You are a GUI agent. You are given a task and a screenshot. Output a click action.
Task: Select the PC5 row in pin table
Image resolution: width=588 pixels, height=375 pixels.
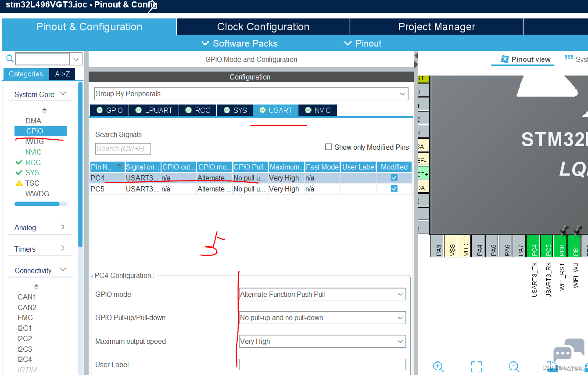pyautogui.click(x=251, y=189)
